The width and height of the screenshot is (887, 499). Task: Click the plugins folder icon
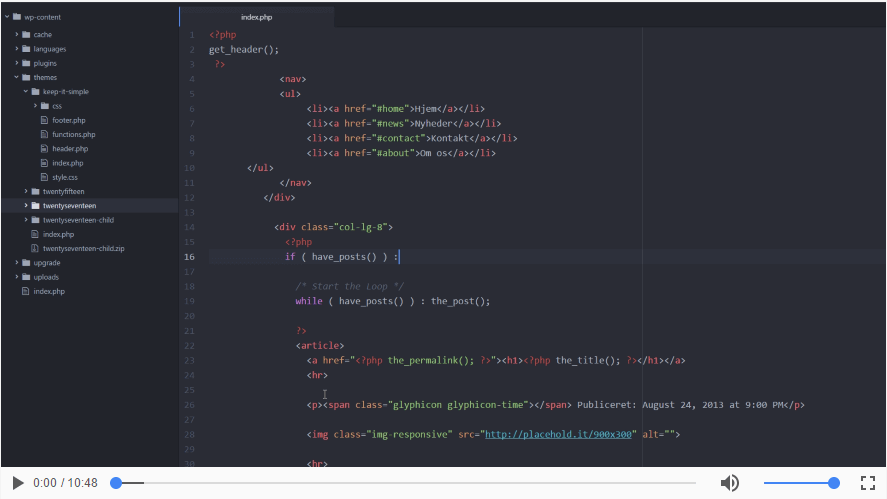[x=26, y=63]
